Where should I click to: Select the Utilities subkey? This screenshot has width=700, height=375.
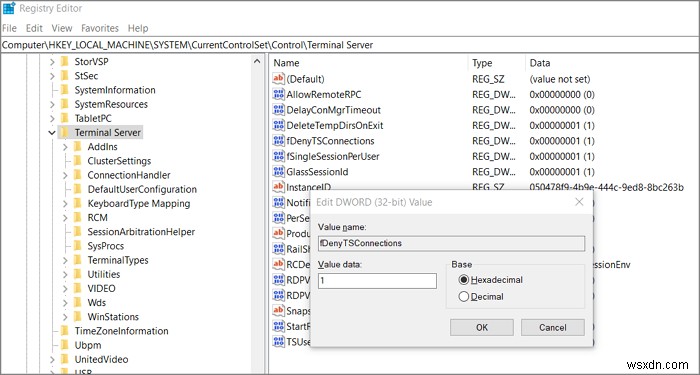[x=104, y=274]
